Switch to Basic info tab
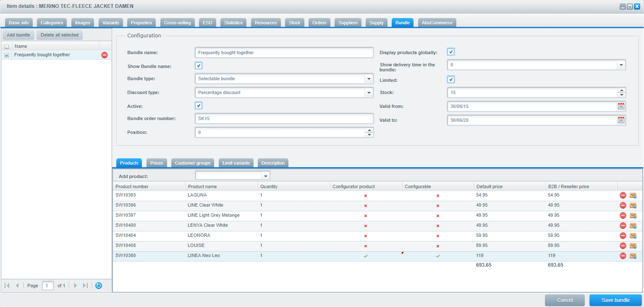Image resolution: width=644 pixels, height=307 pixels. [x=19, y=23]
